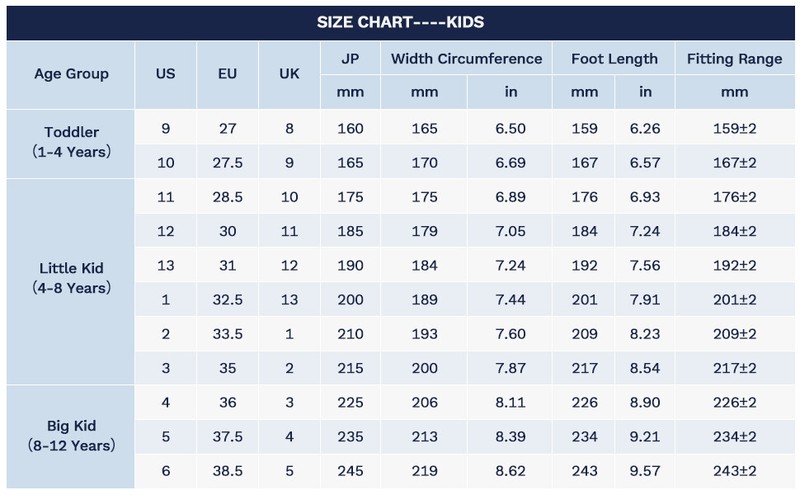This screenshot has width=800, height=495.
Task: Select the EU size 38.5 cell
Action: pyautogui.click(x=228, y=470)
